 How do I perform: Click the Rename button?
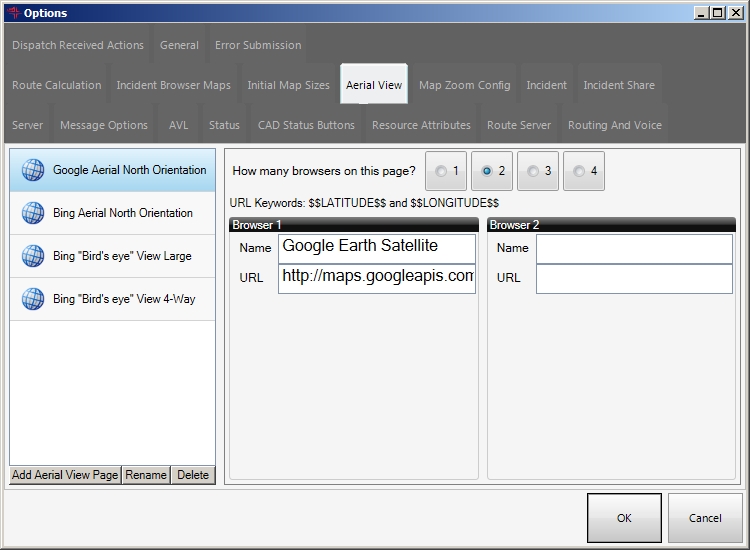[146, 475]
